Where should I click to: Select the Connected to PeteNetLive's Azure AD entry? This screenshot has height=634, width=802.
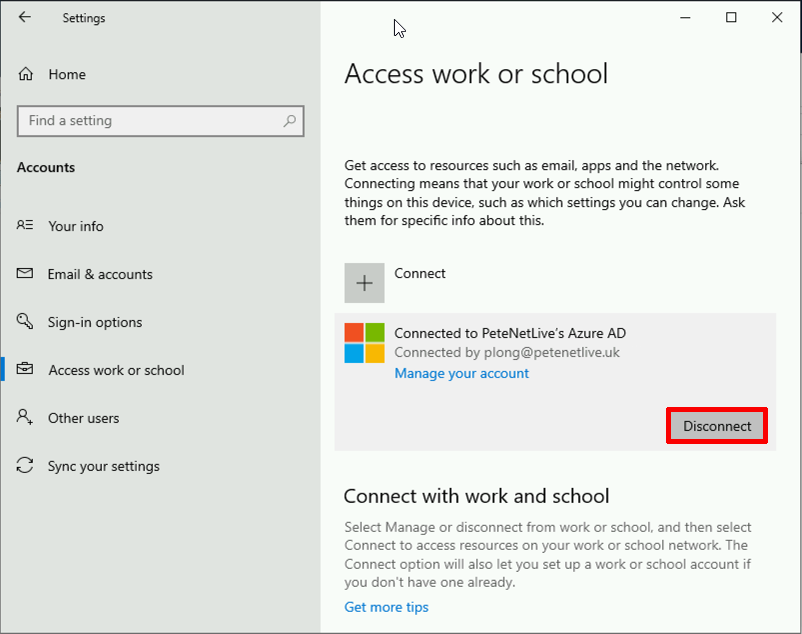pos(555,382)
